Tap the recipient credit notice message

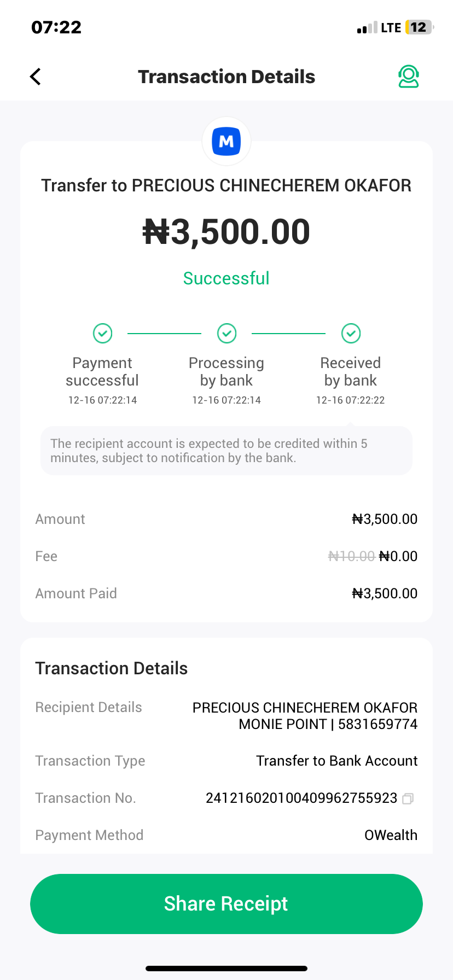coord(226,451)
